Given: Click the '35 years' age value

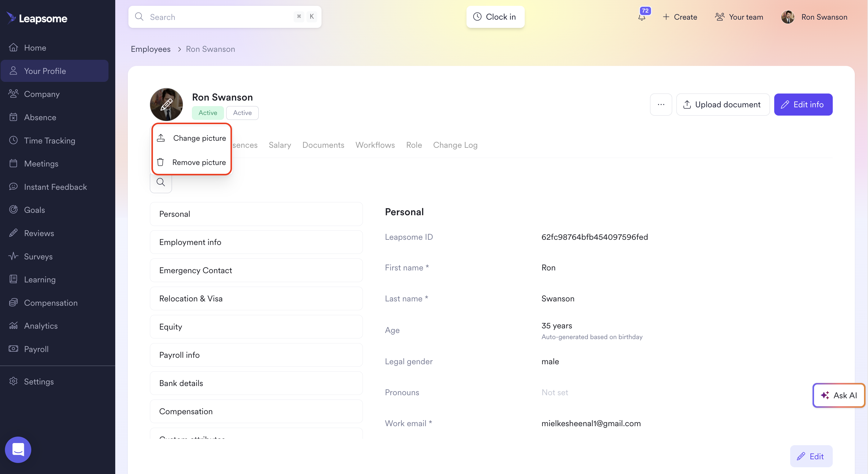Looking at the screenshot, I should click(557, 326).
